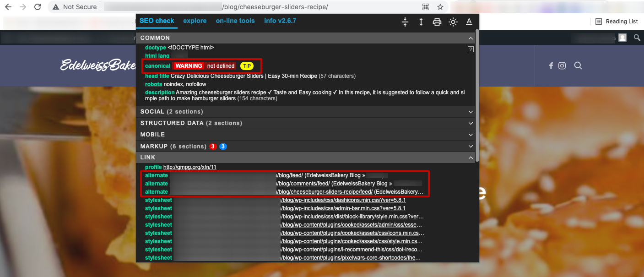The height and width of the screenshot is (277, 644).
Task: Expand the STRUCTURED DATA section
Action: pyautogui.click(x=471, y=123)
